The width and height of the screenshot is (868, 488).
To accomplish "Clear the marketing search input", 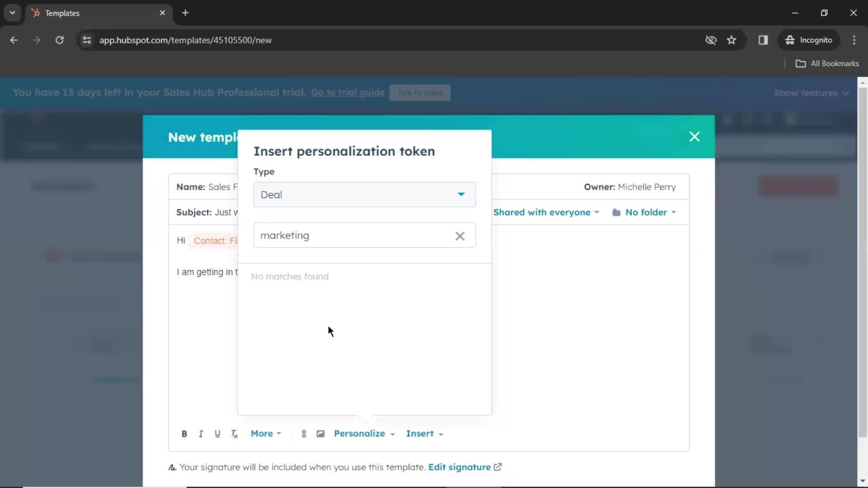I will tap(461, 235).
